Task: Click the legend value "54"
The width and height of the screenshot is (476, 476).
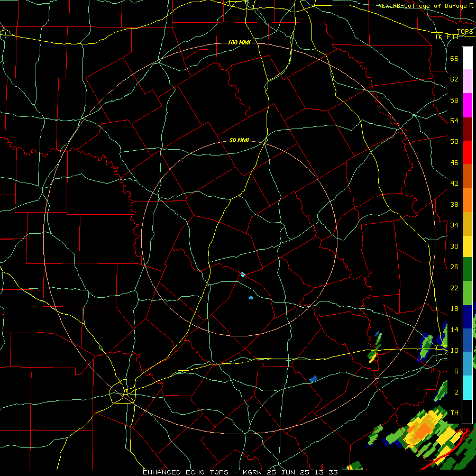Action: [454, 121]
